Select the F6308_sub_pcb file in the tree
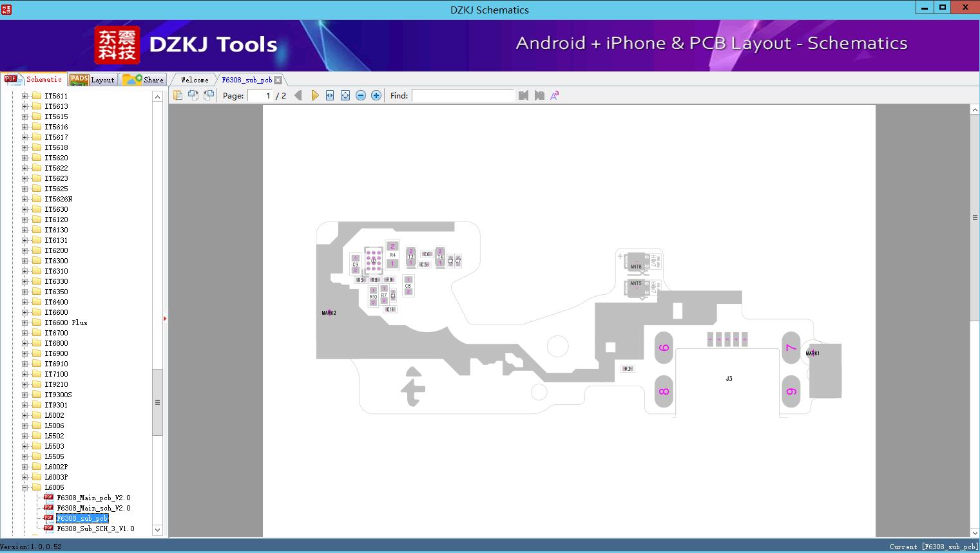This screenshot has height=553, width=980. tap(82, 518)
